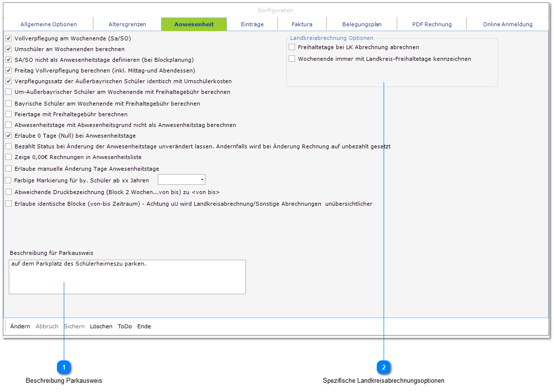Switch to the Belegungsplan tab
The width and height of the screenshot is (554, 392).
pos(362,24)
